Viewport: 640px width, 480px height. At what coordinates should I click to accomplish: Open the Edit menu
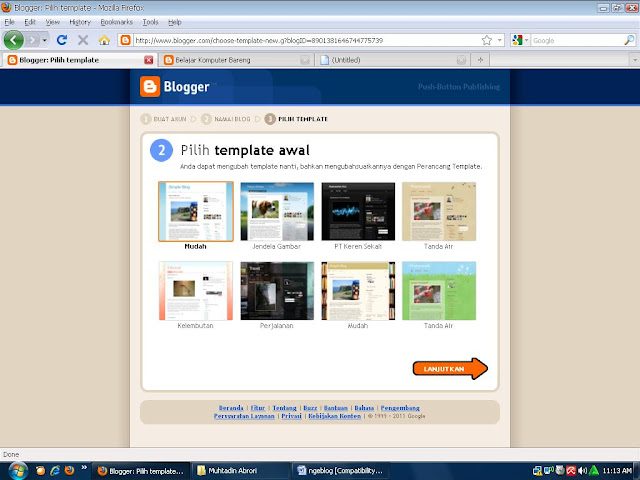pyautogui.click(x=30, y=22)
